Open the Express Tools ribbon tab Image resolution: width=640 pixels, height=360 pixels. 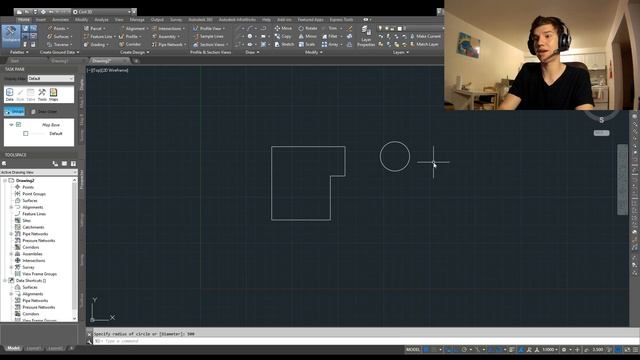pyautogui.click(x=341, y=20)
